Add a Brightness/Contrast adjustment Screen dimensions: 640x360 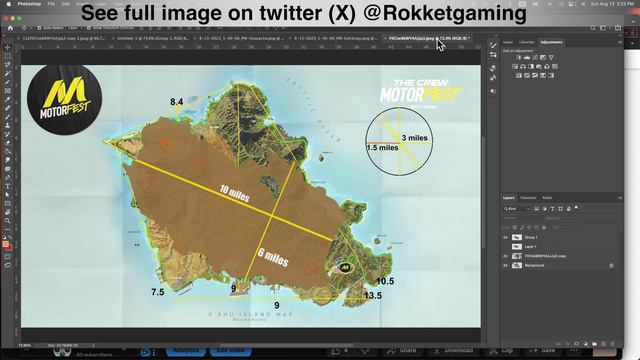(x=519, y=58)
